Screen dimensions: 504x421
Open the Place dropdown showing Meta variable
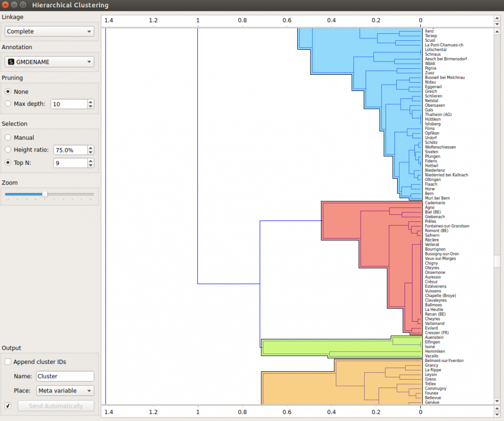point(65,391)
